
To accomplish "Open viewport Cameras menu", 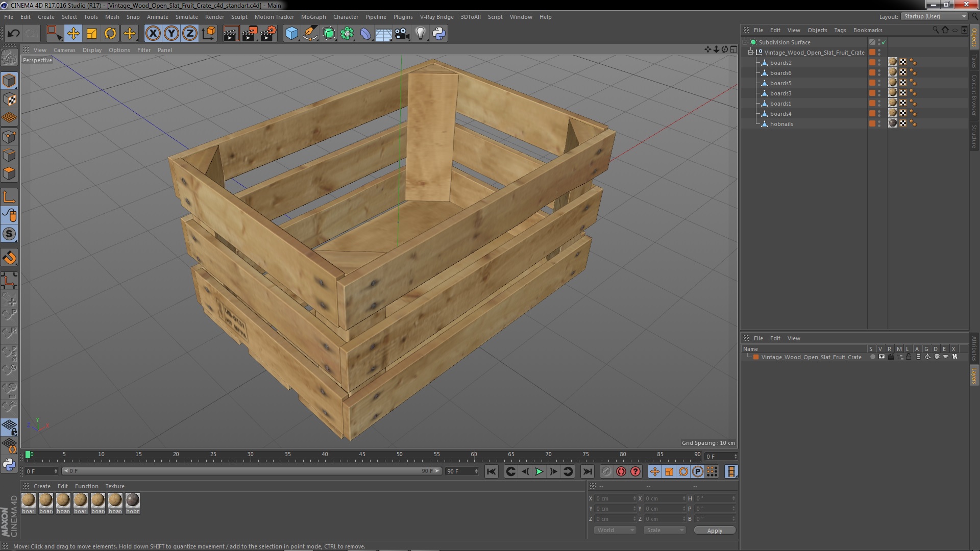I will [x=64, y=50].
